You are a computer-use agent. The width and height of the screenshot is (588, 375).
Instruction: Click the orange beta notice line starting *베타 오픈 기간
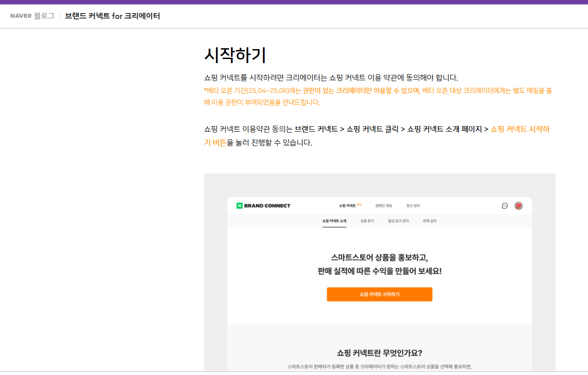[x=378, y=91]
